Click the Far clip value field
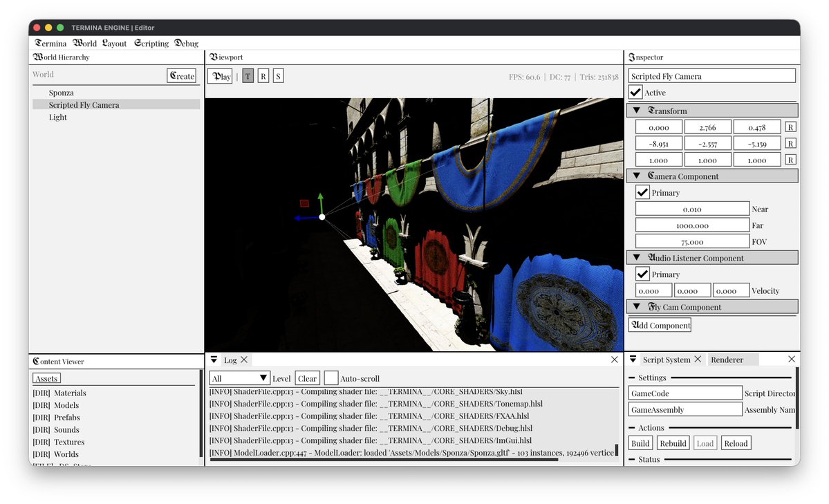 (693, 225)
